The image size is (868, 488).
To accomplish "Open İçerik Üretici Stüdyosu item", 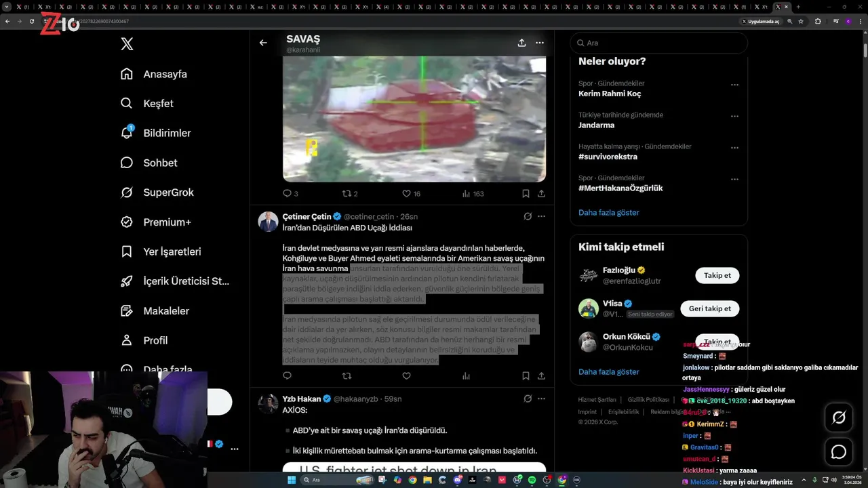I will tap(174, 281).
